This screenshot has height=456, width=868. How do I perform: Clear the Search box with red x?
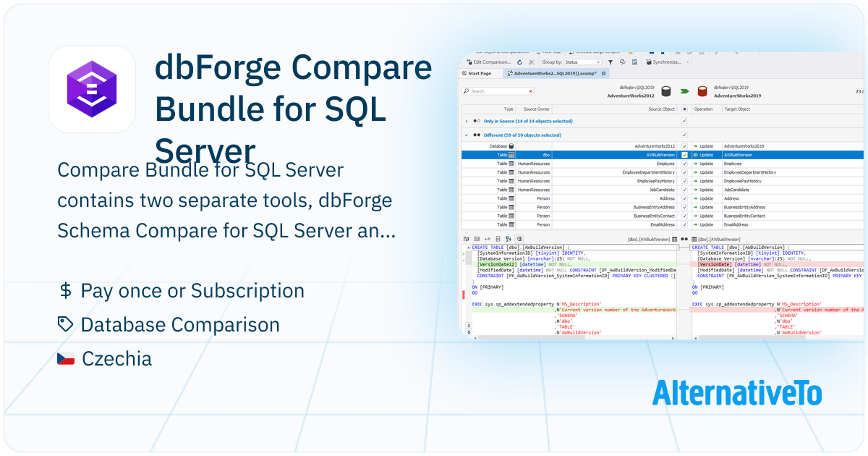click(530, 91)
